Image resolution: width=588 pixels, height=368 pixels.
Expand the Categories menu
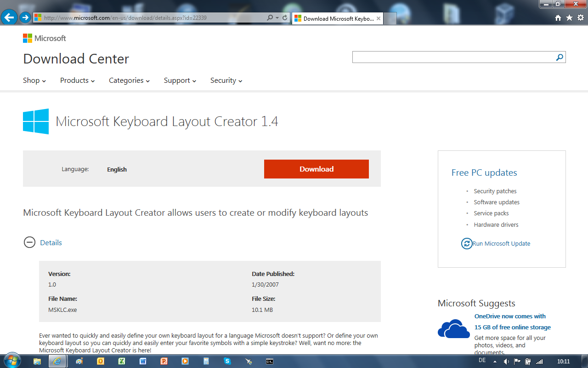[x=129, y=80]
